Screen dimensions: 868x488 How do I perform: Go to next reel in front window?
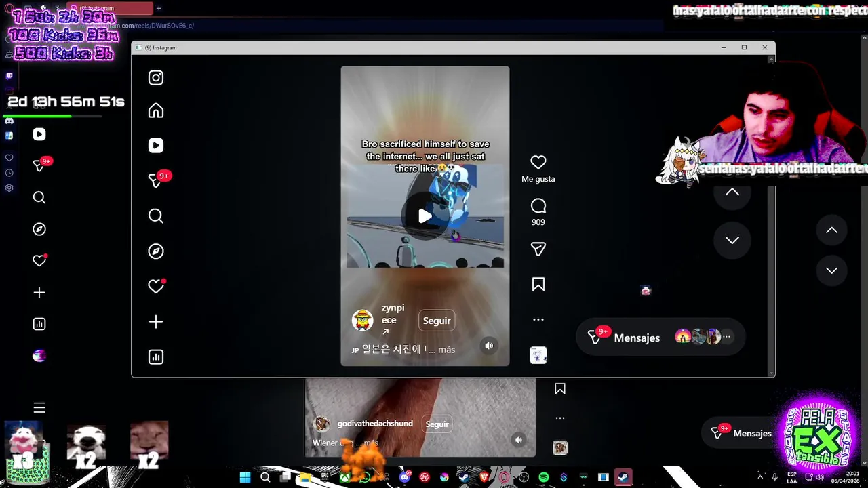click(732, 240)
